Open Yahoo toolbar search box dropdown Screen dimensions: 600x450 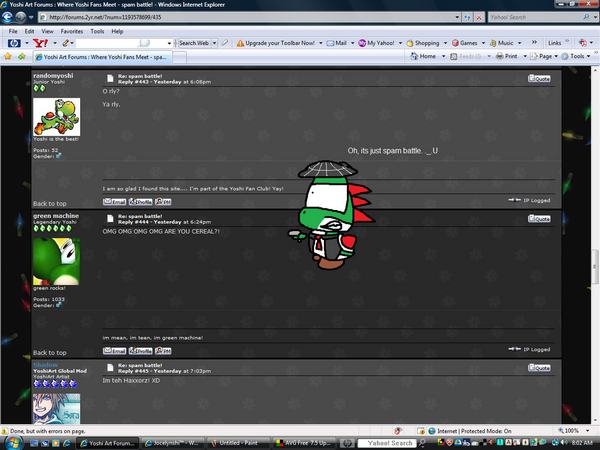click(x=169, y=43)
